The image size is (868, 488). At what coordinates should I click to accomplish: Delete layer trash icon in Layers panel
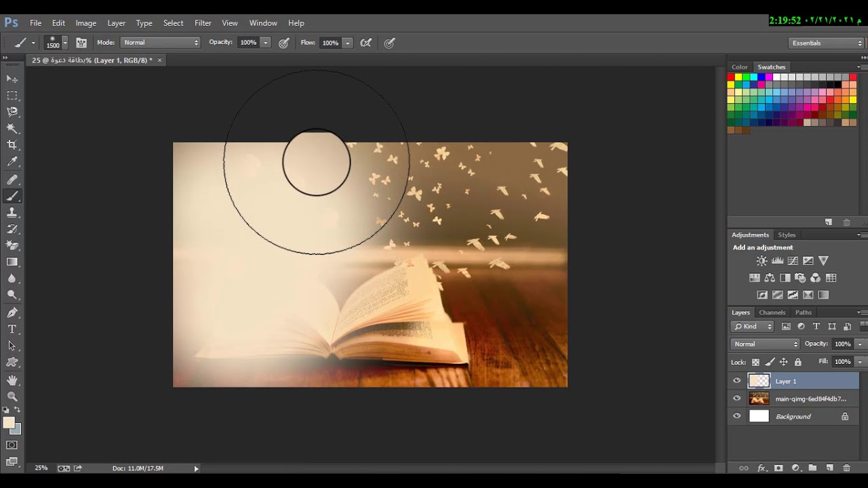[x=846, y=468]
